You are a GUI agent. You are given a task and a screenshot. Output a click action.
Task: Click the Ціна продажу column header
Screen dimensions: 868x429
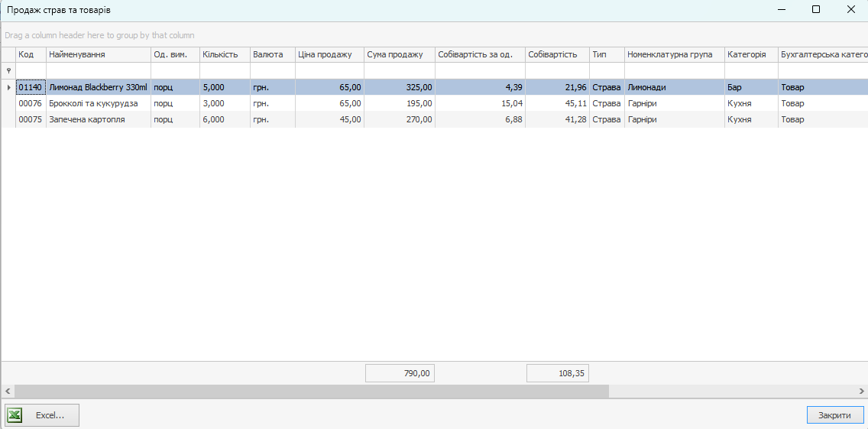(x=329, y=54)
